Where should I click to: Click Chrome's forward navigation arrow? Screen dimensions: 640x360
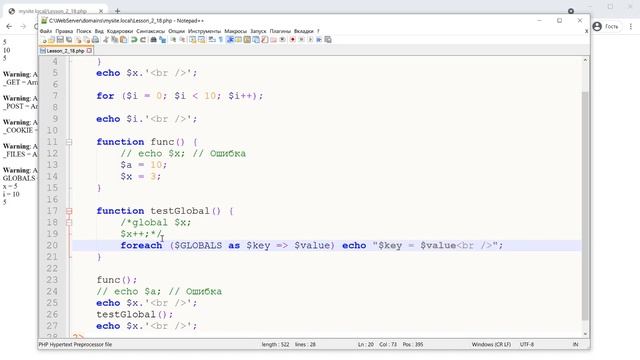[23, 27]
